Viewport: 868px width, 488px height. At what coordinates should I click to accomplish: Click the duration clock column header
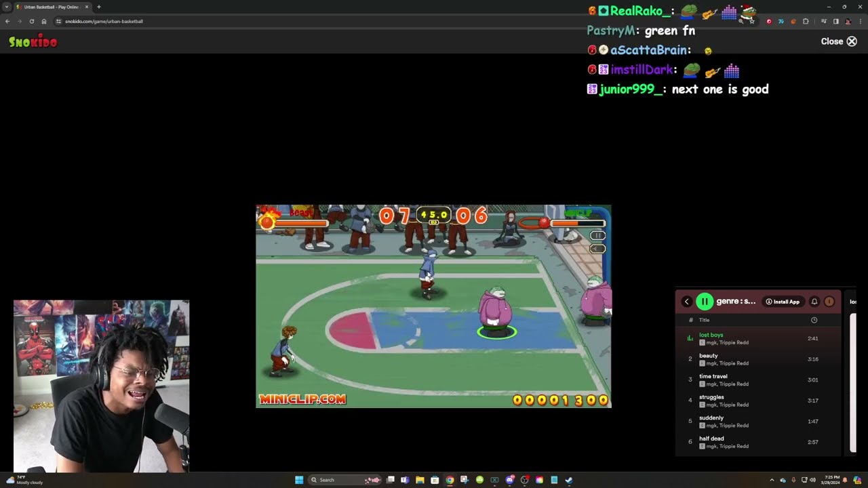pos(814,320)
